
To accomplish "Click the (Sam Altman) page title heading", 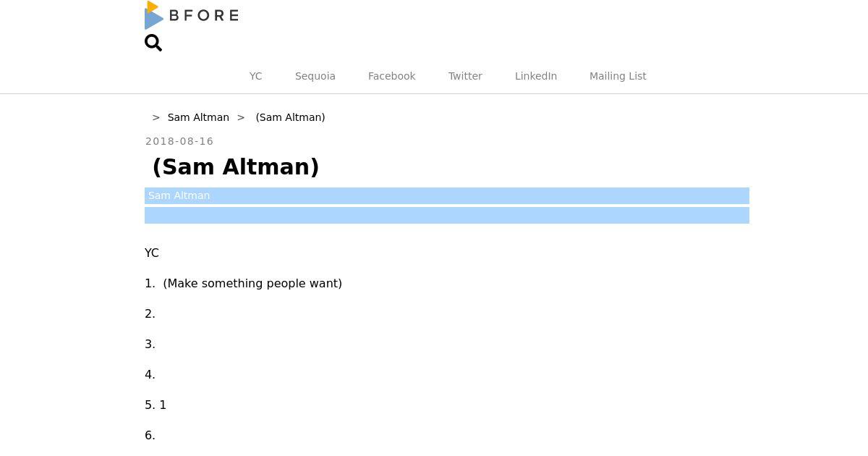I will [236, 167].
